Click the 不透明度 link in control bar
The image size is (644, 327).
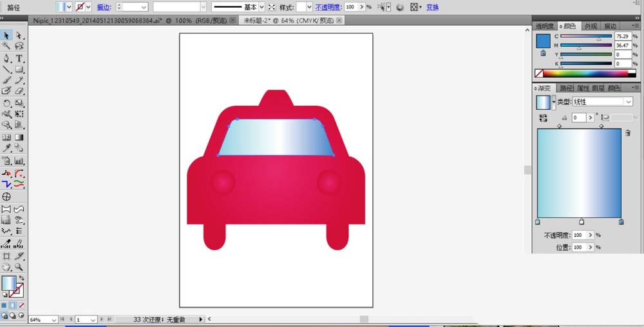pos(328,7)
